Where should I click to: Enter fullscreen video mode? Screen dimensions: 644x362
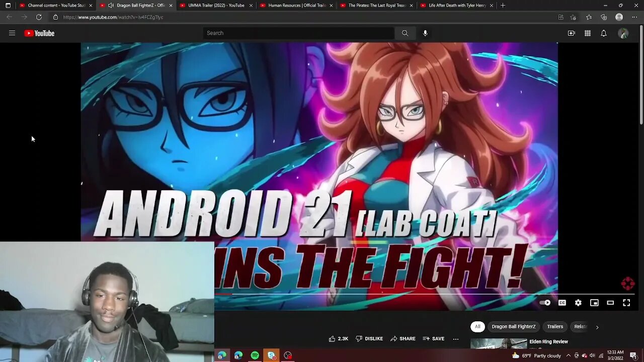click(626, 303)
